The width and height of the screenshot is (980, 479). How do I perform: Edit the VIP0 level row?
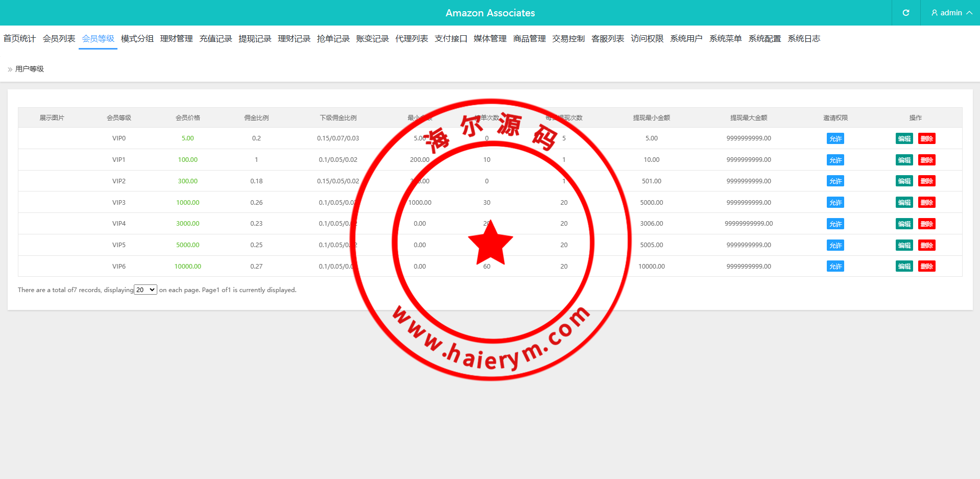904,139
